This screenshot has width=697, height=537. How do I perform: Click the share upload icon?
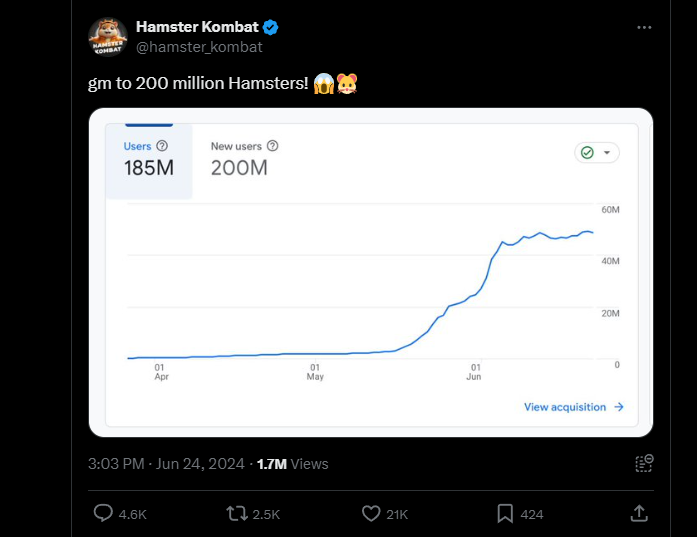click(x=639, y=513)
